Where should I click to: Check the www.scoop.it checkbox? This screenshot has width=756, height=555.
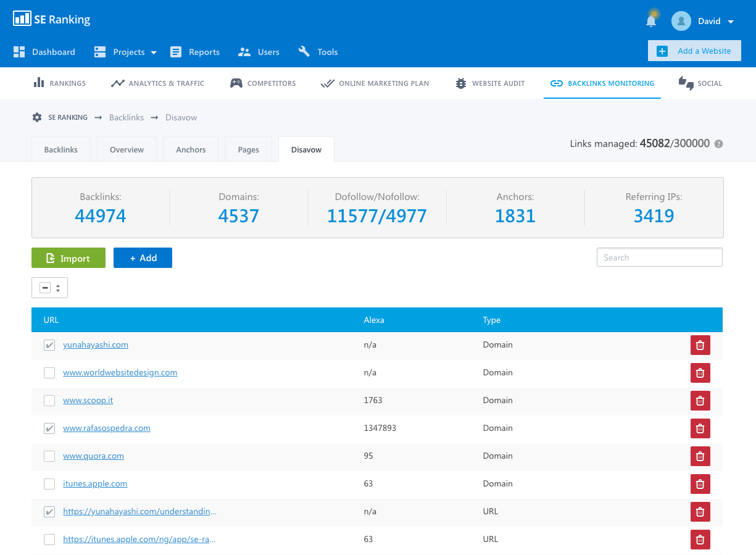tap(49, 401)
